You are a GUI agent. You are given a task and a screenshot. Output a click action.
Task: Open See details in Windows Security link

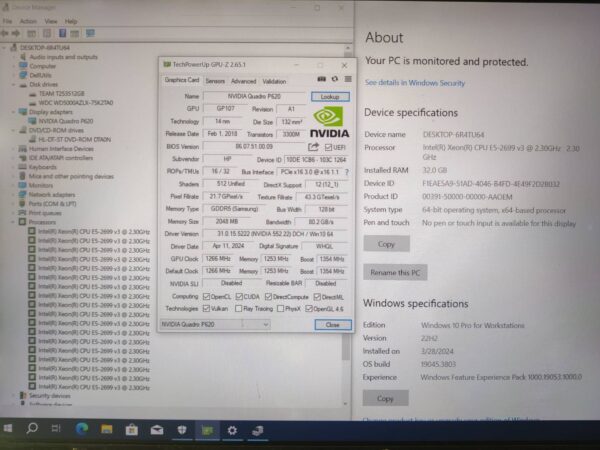coord(415,83)
